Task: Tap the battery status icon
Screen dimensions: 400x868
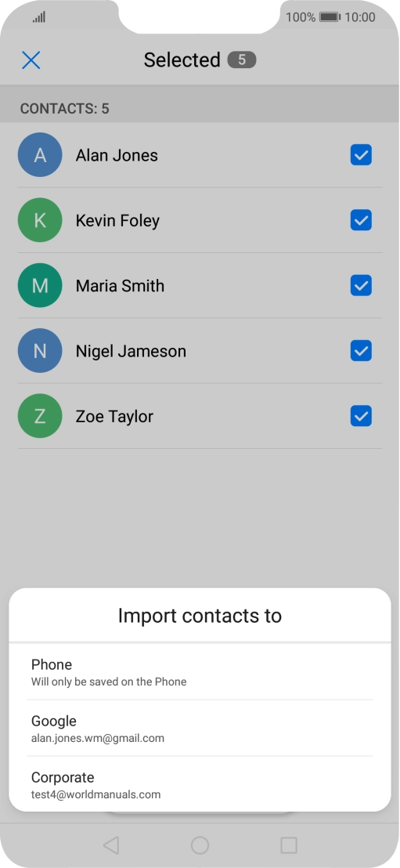Action: (330, 17)
